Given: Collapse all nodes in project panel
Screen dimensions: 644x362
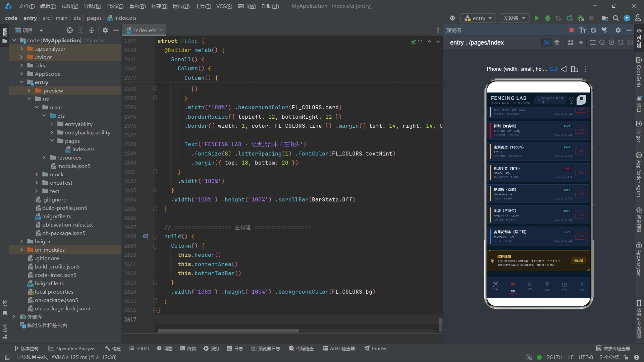Looking at the screenshot, I should pyautogui.click(x=92, y=30).
